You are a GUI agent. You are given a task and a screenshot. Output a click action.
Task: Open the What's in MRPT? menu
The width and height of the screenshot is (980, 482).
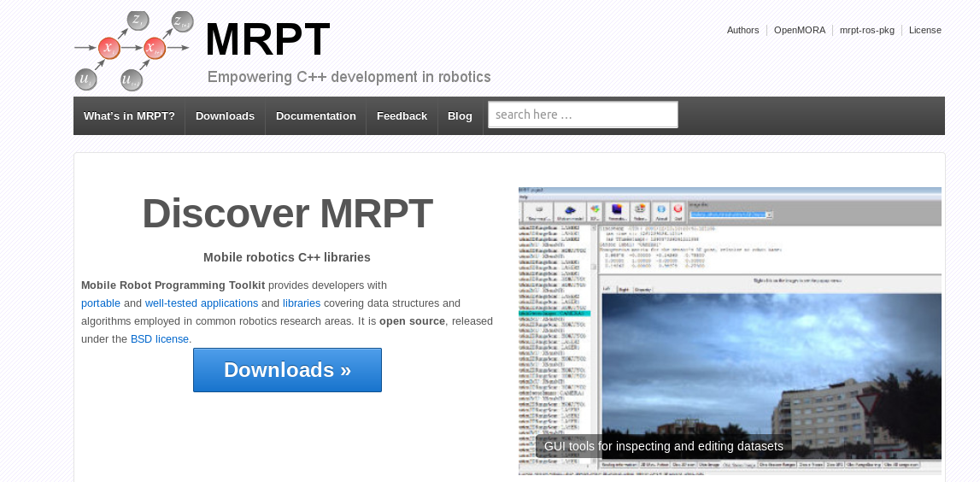(x=129, y=116)
